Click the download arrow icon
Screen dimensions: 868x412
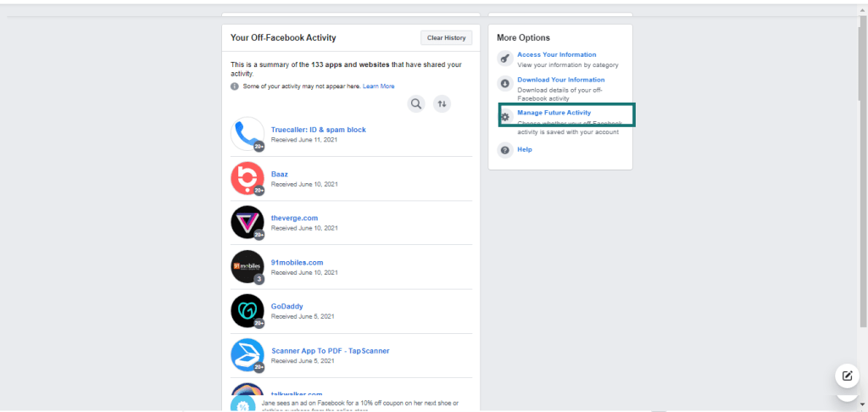tap(505, 84)
